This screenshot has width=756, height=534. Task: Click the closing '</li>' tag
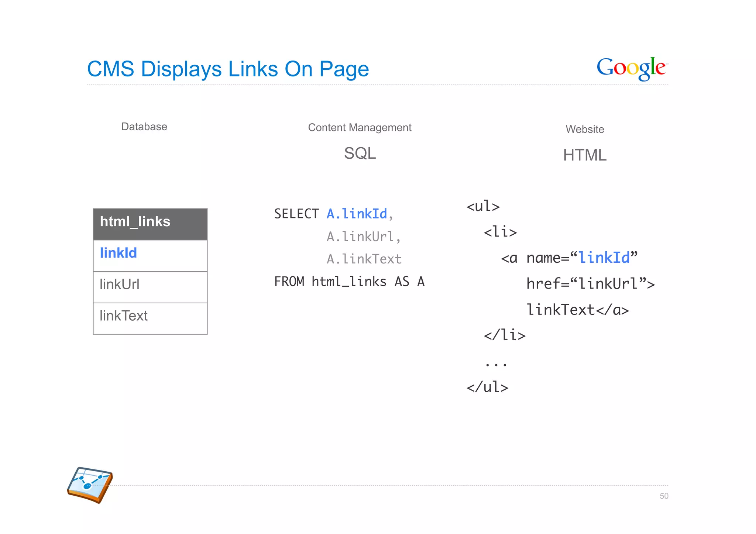tap(505, 335)
